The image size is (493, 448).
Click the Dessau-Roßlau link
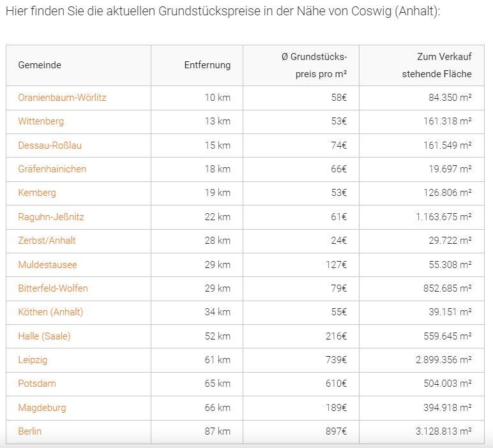50,146
